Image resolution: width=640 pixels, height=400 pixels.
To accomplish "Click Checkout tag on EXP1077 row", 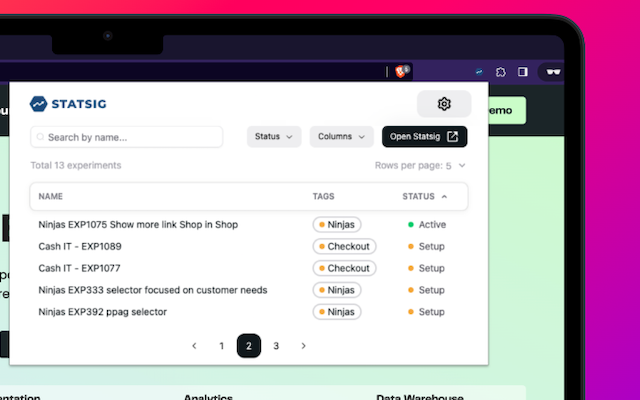I will [x=344, y=268].
